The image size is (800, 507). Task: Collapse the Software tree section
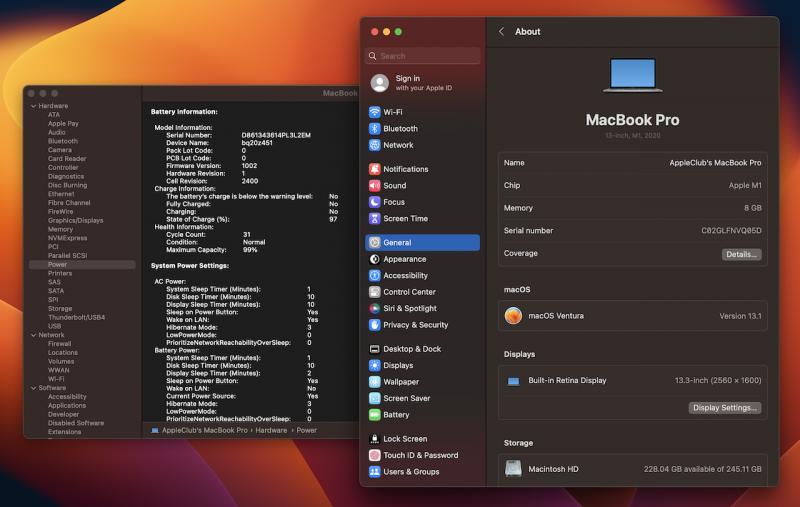point(33,388)
